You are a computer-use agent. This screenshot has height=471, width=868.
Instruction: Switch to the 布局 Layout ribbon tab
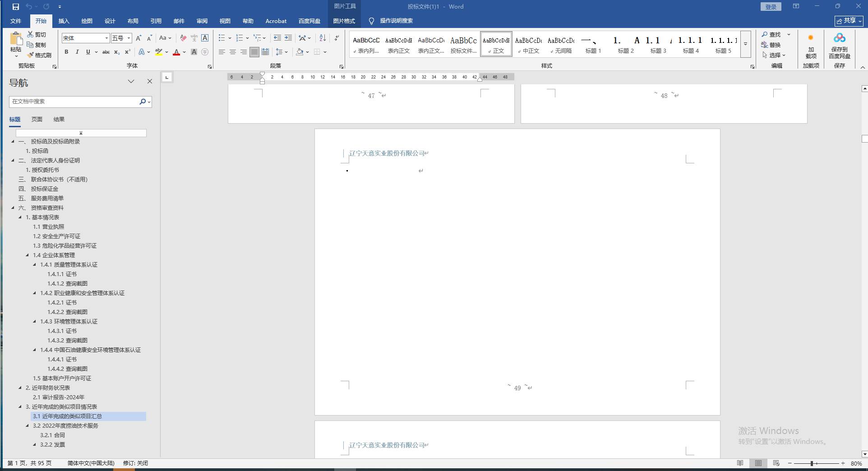pyautogui.click(x=133, y=21)
